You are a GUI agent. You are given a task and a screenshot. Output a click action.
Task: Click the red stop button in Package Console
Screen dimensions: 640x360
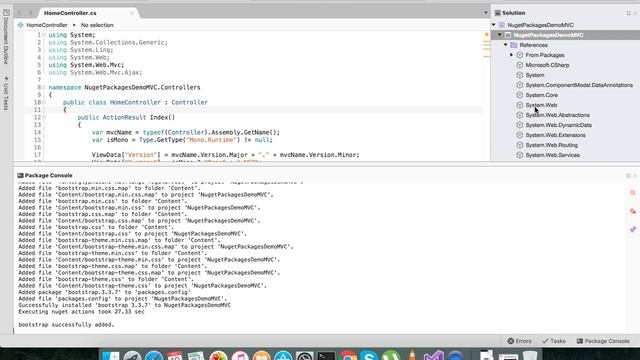(x=633, y=192)
